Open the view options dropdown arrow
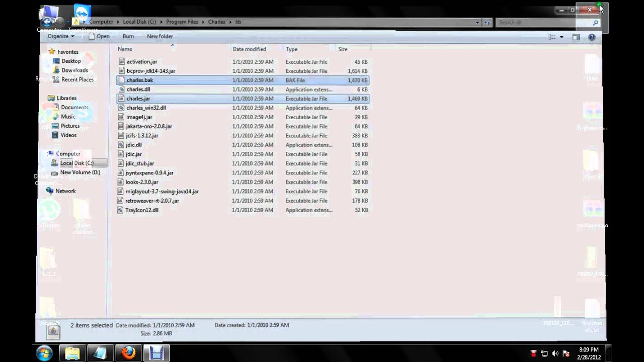 click(x=561, y=37)
